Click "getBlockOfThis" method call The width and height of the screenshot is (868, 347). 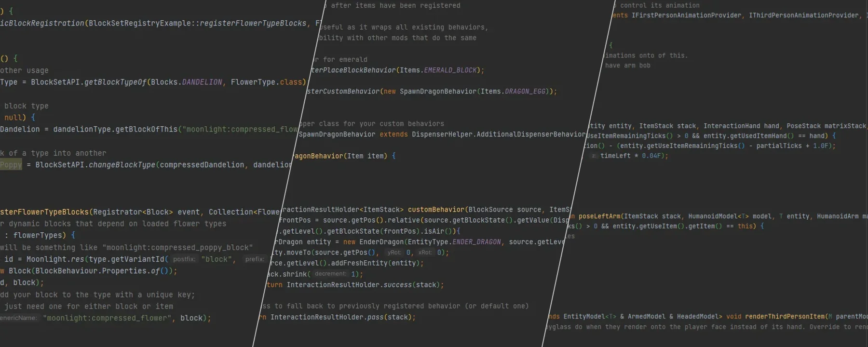[x=147, y=129]
